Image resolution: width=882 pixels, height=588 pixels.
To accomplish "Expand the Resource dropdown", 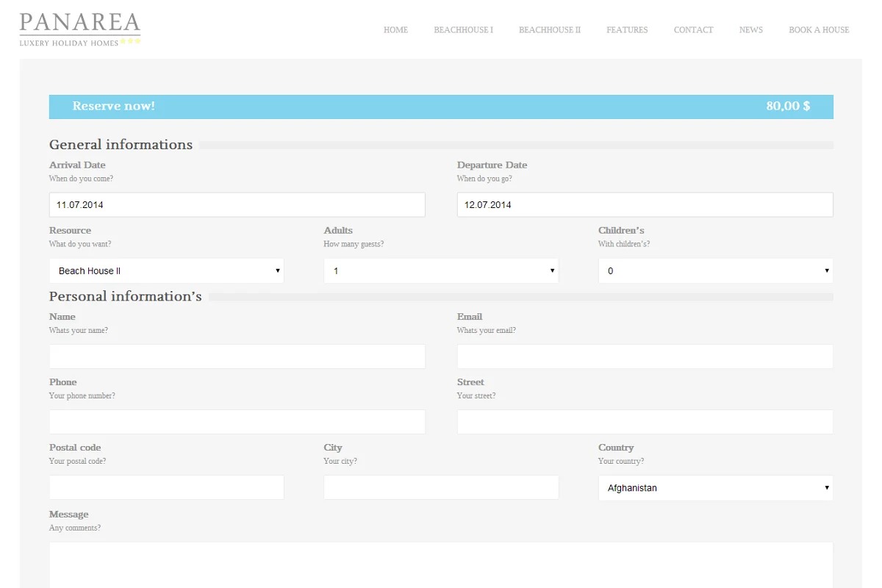I will pos(166,270).
